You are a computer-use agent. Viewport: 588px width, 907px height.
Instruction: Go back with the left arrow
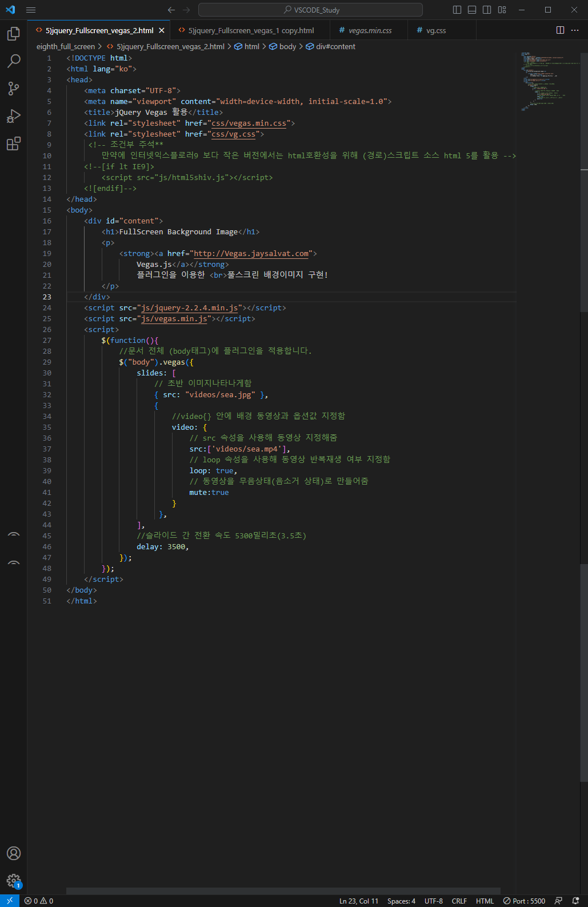point(171,10)
